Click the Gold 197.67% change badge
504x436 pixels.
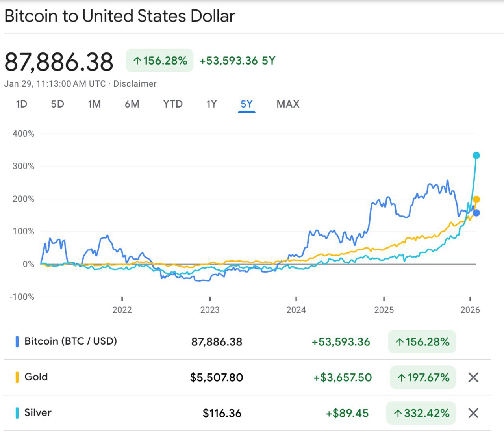pyautogui.click(x=423, y=377)
